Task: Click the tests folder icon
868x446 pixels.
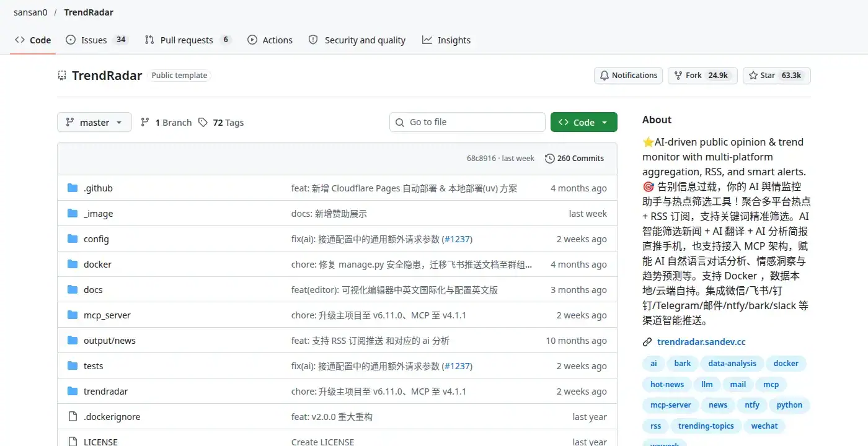Action: point(73,366)
